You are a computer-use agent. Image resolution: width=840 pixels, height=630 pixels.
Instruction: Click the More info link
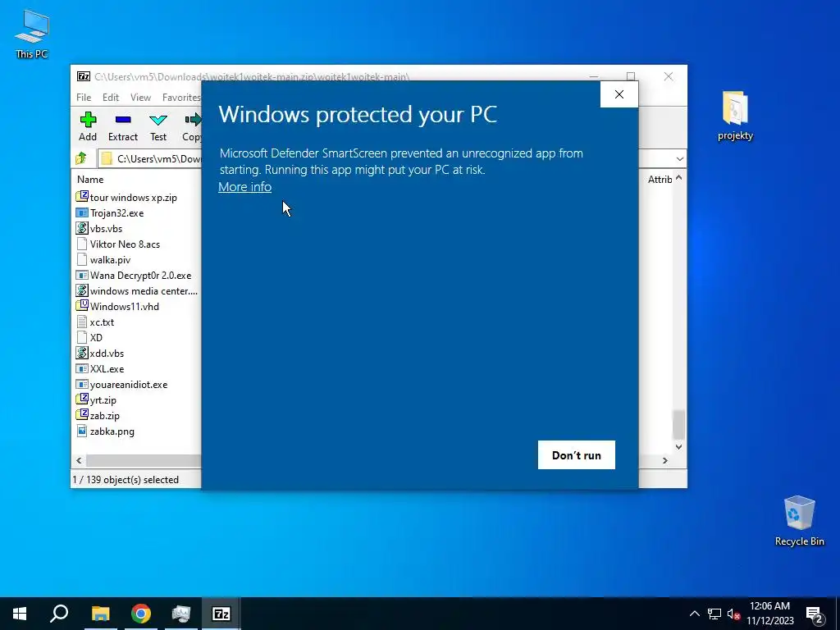coord(244,187)
